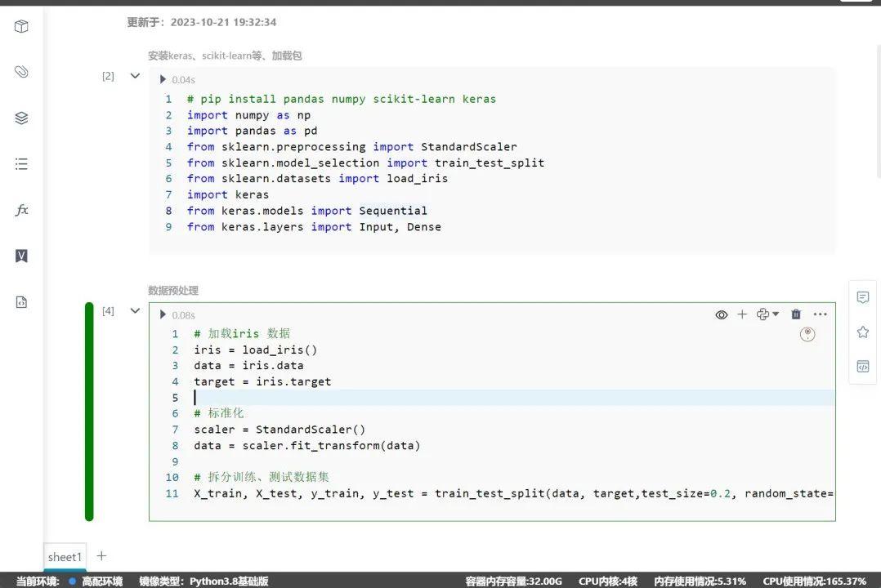Click the 'import numpy as np' line
881x588 pixels.
coord(249,115)
